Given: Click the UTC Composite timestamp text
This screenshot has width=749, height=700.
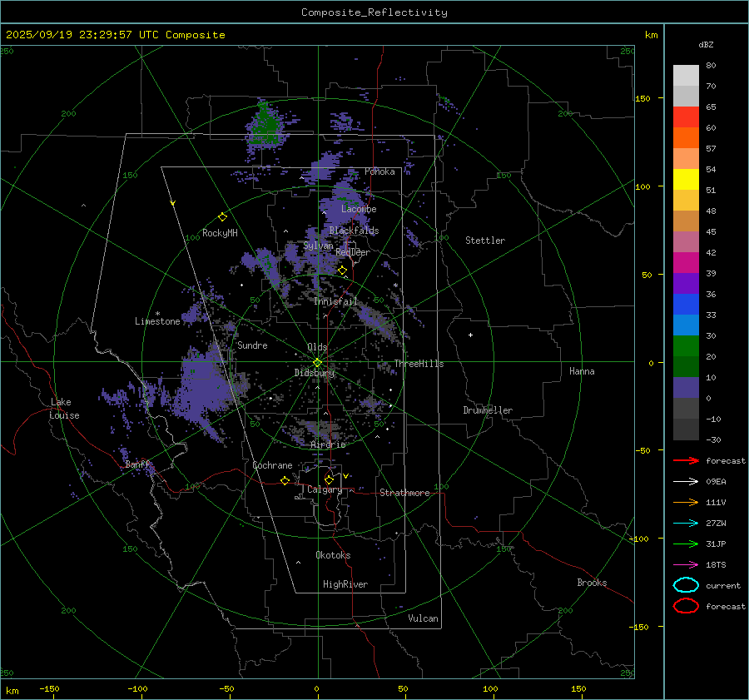Looking at the screenshot, I should [116, 35].
